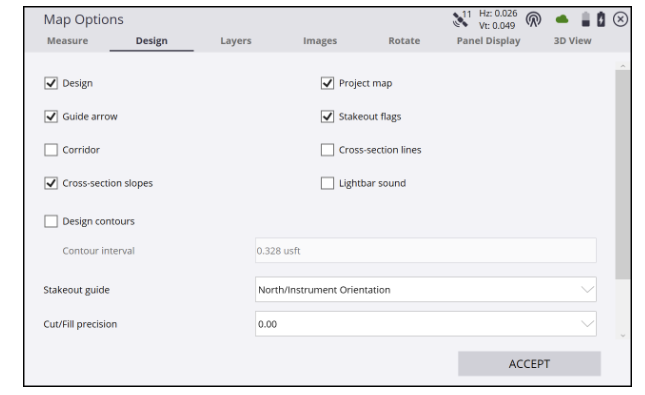645x395 pixels.
Task: Open the Cut/Fill precision dropdown
Action: point(426,324)
